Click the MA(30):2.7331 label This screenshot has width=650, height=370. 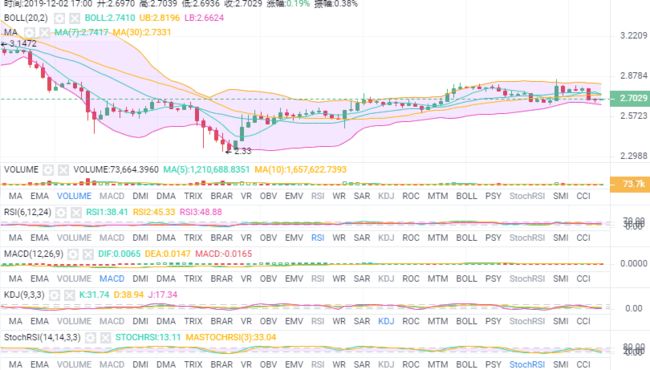142,32
